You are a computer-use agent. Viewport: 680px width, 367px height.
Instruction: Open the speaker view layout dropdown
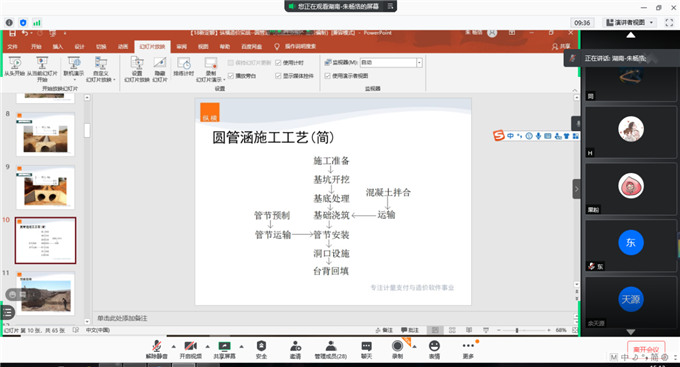pyautogui.click(x=630, y=23)
